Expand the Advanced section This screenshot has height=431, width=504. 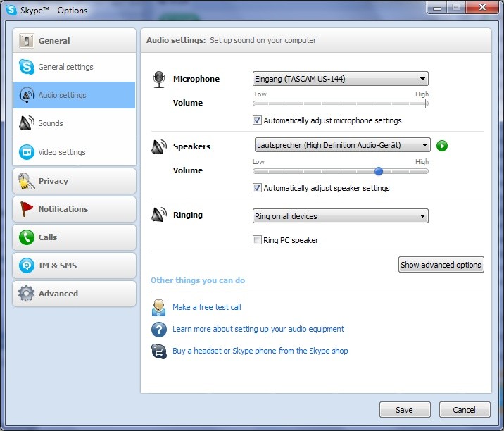(x=74, y=294)
